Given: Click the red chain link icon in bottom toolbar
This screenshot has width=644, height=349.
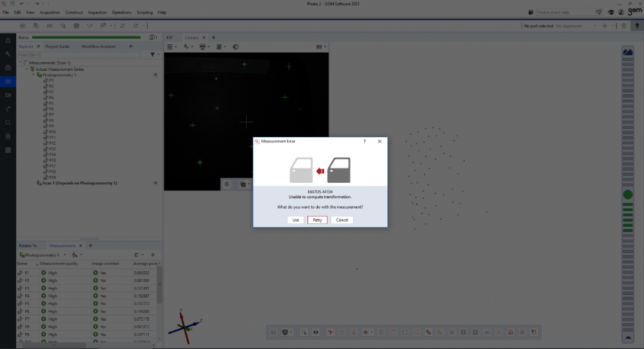Looking at the screenshot, I should tap(428, 332).
